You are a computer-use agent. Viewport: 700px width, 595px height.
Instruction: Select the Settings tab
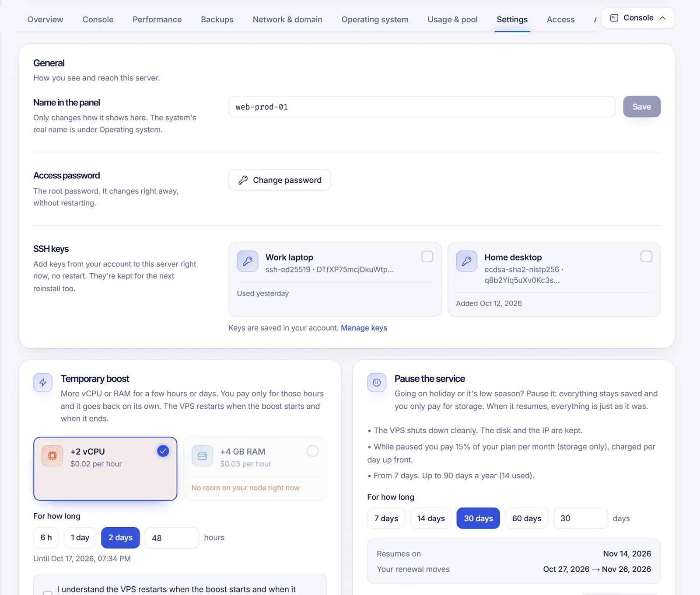pos(512,20)
